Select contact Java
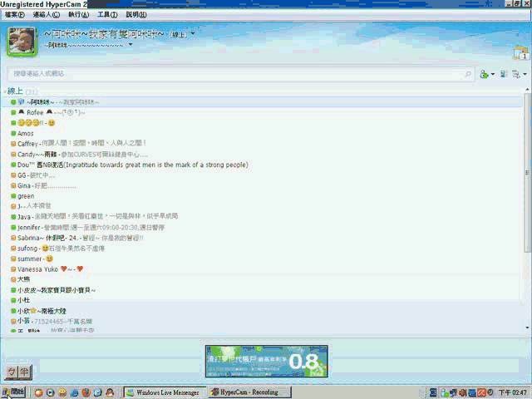The image size is (532, 399). (x=94, y=216)
